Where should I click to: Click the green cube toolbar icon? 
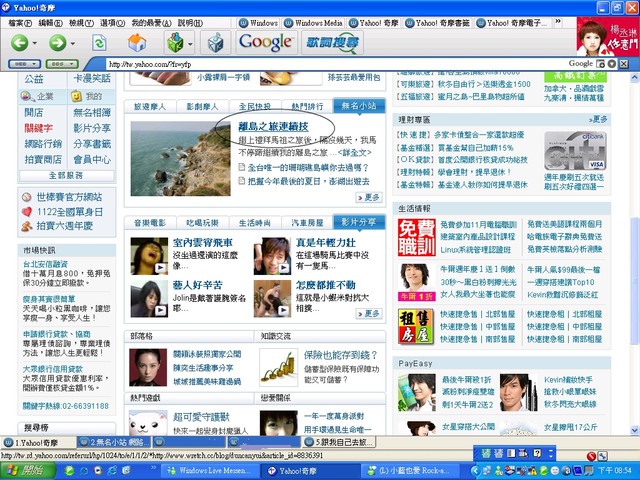pyautogui.click(x=175, y=42)
